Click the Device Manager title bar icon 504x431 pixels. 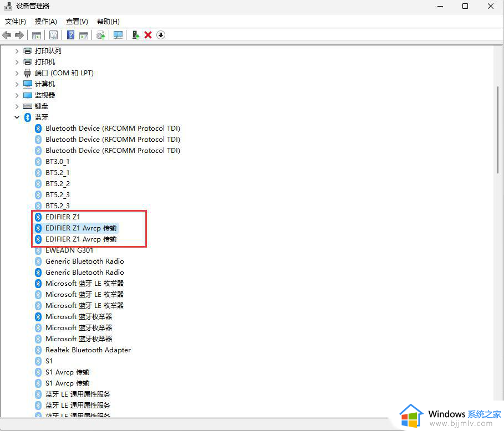(8, 6)
